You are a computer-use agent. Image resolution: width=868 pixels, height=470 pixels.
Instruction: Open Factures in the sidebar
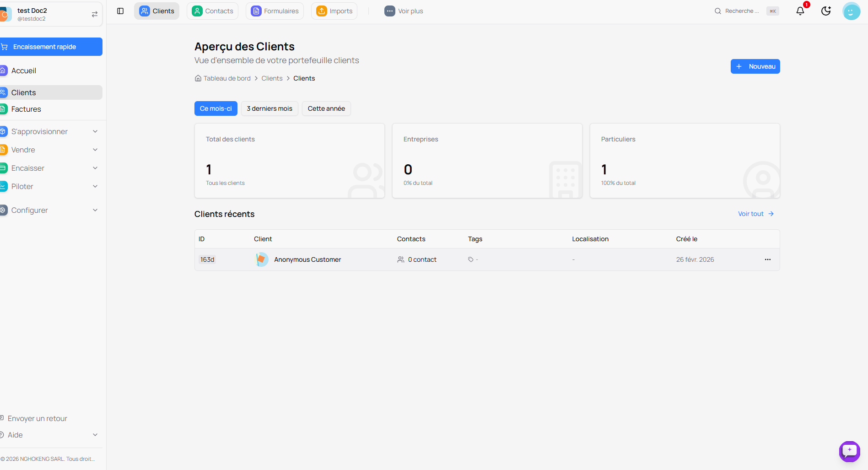(x=26, y=109)
